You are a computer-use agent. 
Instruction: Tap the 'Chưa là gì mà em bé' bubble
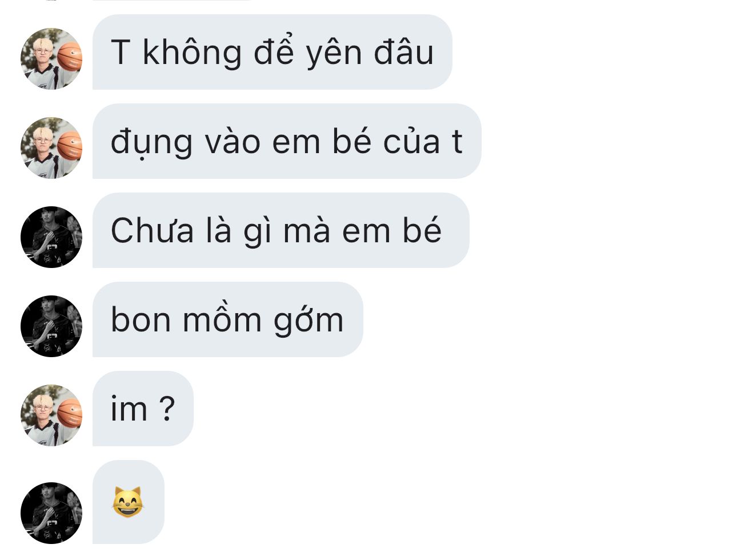281,230
